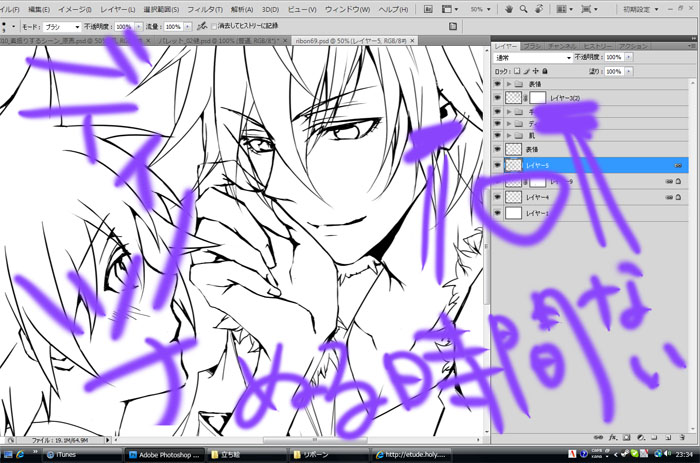Click the link icon on レイヤー5 row

click(678, 166)
